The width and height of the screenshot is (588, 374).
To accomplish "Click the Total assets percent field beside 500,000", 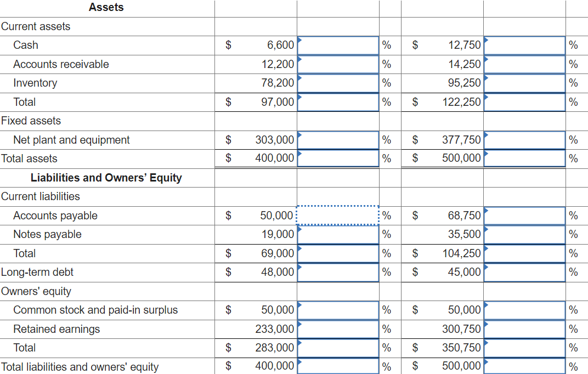I will tap(524, 158).
